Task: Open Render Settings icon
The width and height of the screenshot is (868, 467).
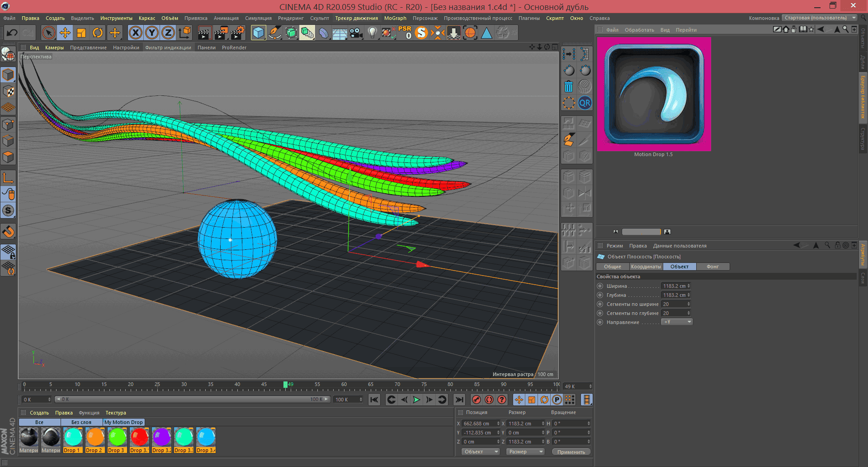Action: 238,33
